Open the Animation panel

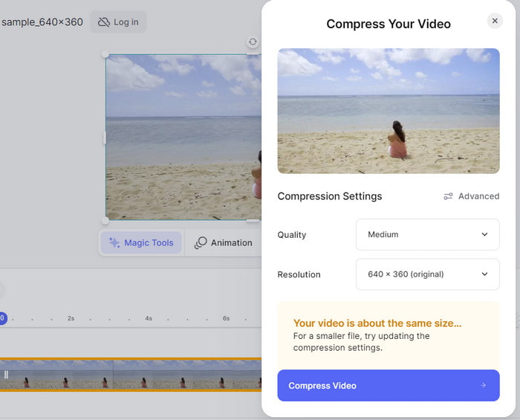tap(223, 243)
